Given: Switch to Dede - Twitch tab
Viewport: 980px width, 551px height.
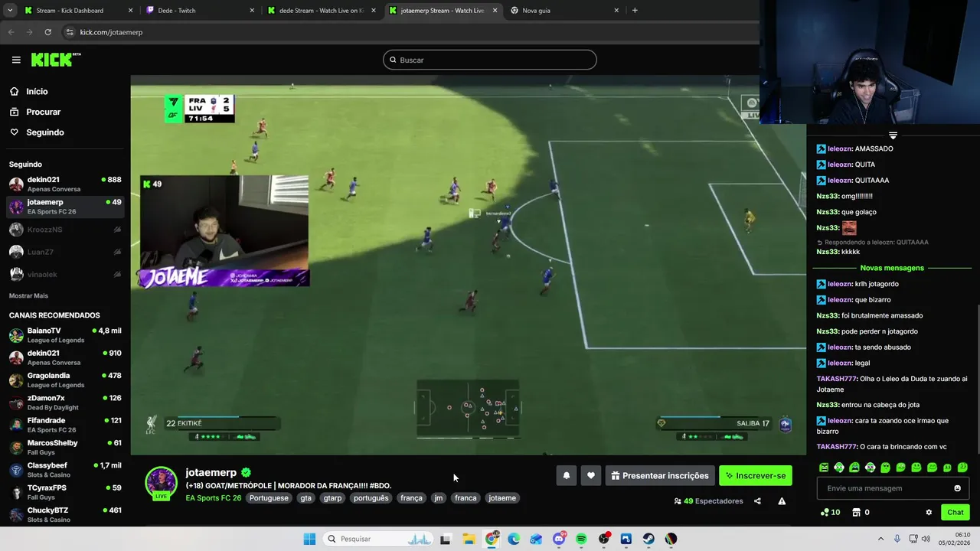Looking at the screenshot, I should (x=199, y=11).
